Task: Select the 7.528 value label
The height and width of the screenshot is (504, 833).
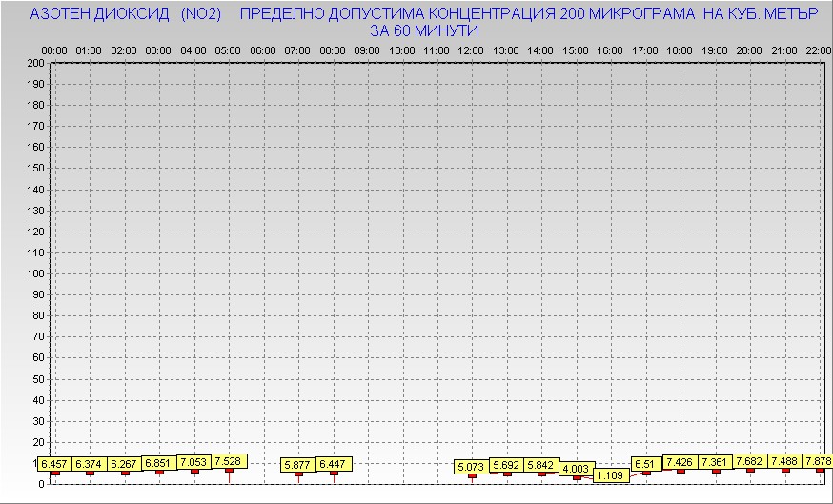Action: pyautogui.click(x=228, y=461)
